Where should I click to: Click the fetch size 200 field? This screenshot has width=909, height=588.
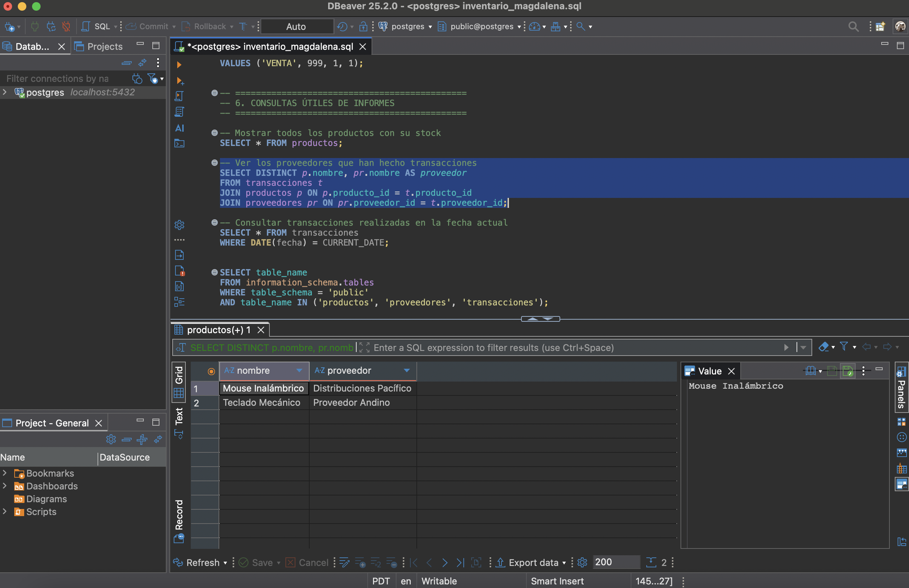coord(616,562)
